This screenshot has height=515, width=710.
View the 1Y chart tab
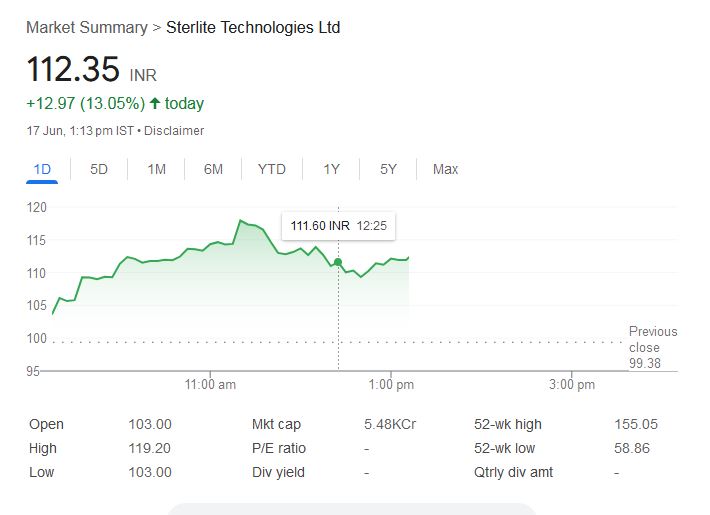(x=332, y=169)
